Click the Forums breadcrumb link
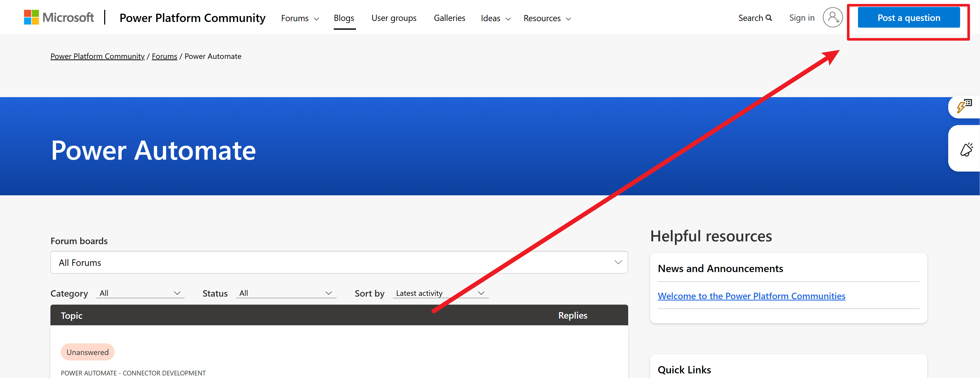This screenshot has width=980, height=378. point(164,56)
